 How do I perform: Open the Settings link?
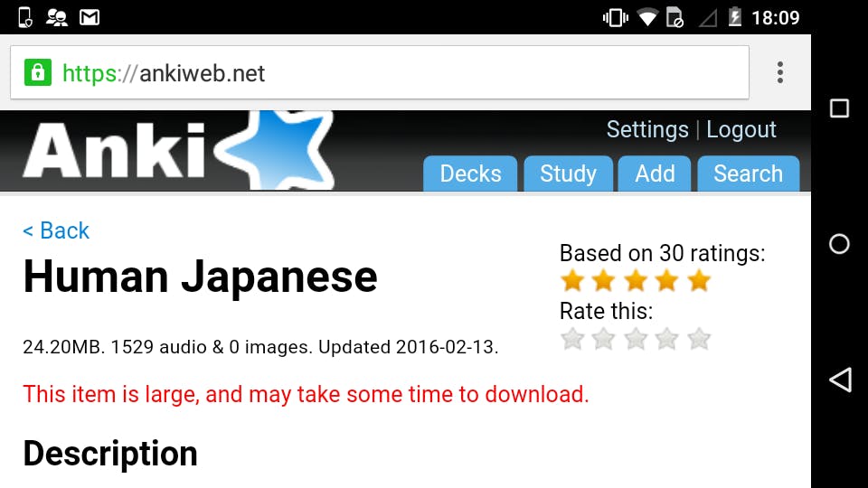[x=647, y=129]
